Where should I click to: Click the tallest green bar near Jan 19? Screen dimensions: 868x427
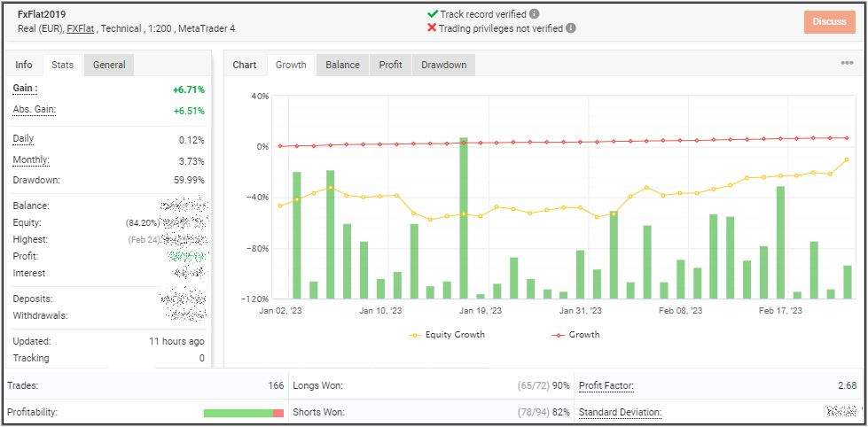(x=463, y=218)
